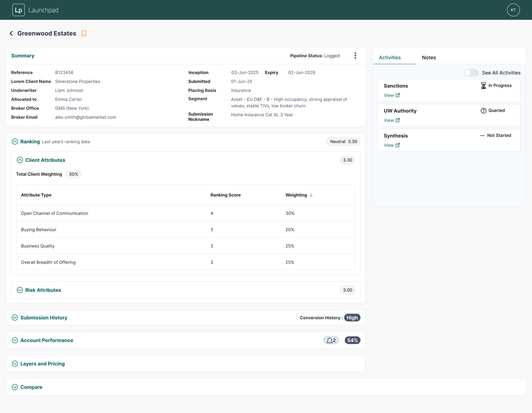Viewport: 532px width, 413px height.
Task: Sort by the Weighting column arrow
Action: tap(311, 195)
